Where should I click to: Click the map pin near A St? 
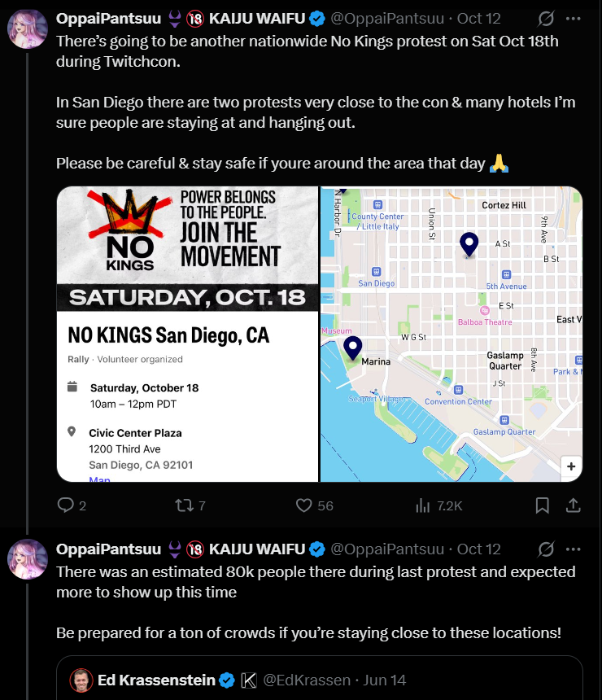(x=469, y=243)
